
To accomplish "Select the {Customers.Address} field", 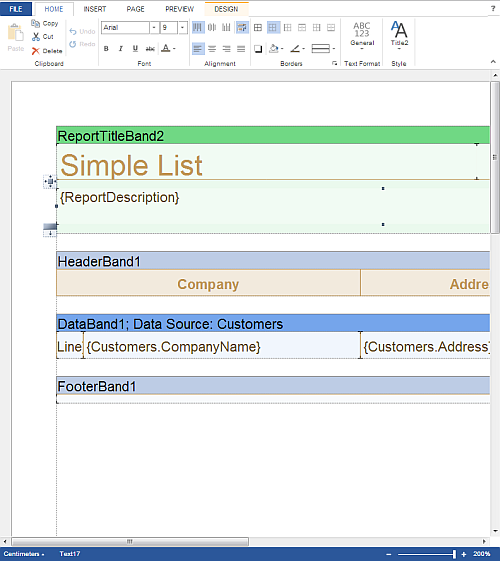I will pos(425,346).
